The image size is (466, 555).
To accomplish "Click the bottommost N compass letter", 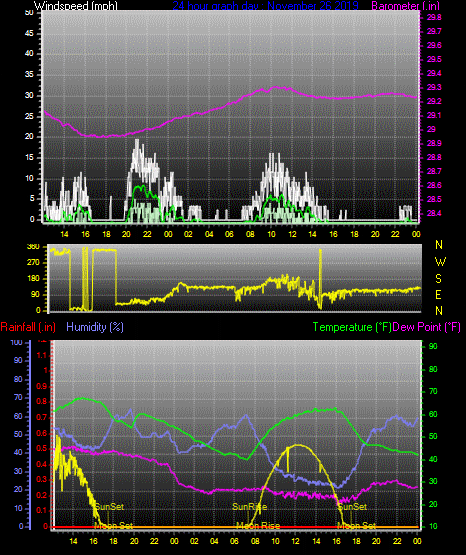I will 439,310.
